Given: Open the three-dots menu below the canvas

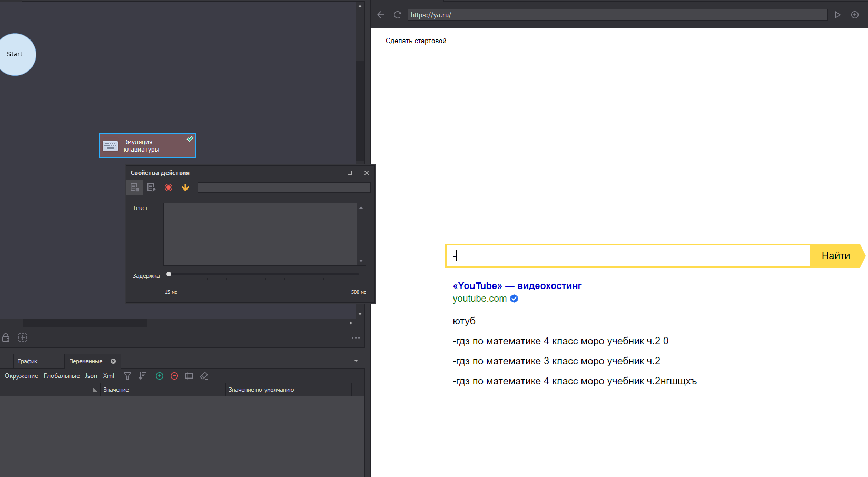Looking at the screenshot, I should [x=356, y=337].
